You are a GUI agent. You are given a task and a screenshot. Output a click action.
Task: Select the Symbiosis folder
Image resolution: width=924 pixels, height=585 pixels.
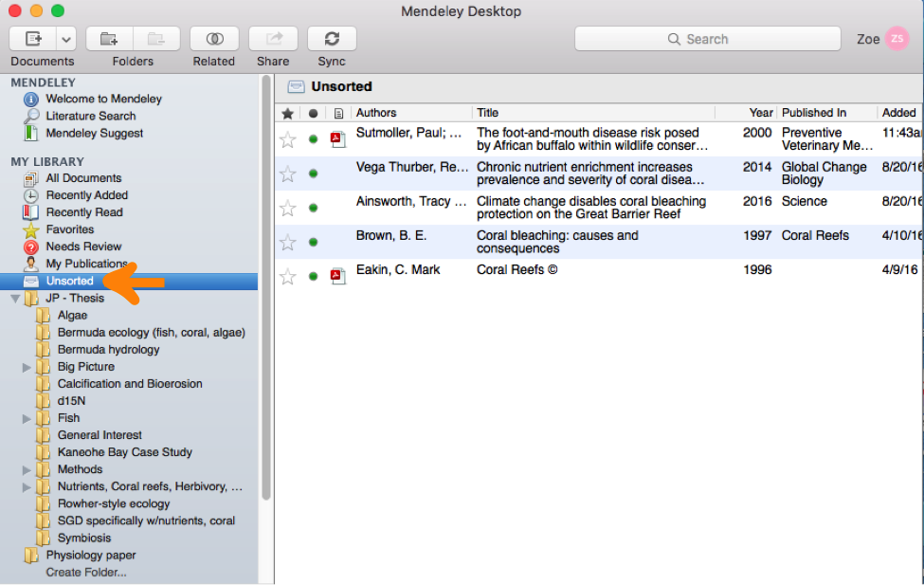click(x=84, y=539)
